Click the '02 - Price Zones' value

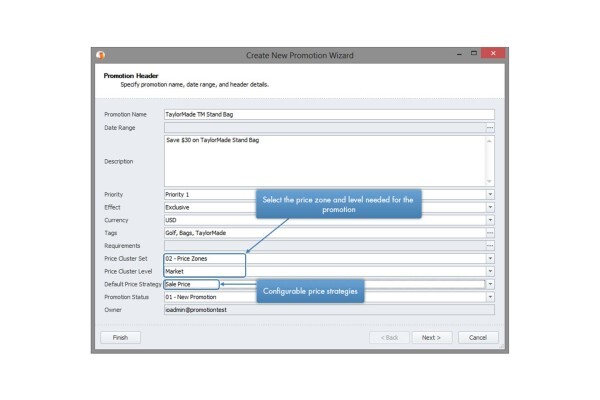pyautogui.click(x=186, y=258)
